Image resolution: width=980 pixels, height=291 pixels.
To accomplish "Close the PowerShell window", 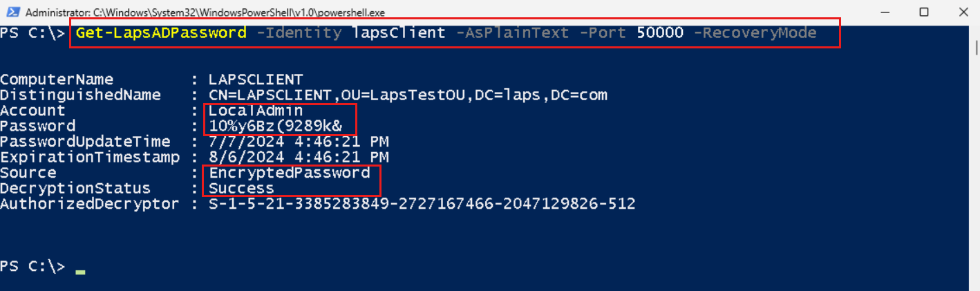I will point(962,12).
